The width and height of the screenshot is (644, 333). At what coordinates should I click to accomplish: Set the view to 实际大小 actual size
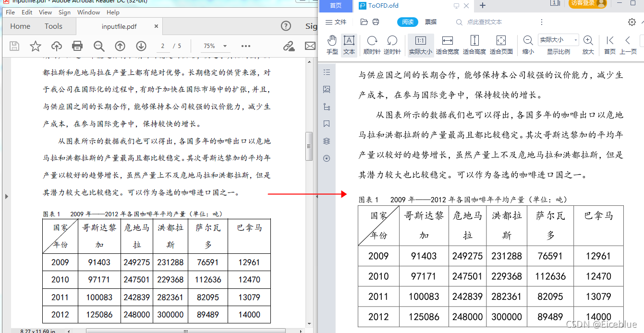point(421,45)
